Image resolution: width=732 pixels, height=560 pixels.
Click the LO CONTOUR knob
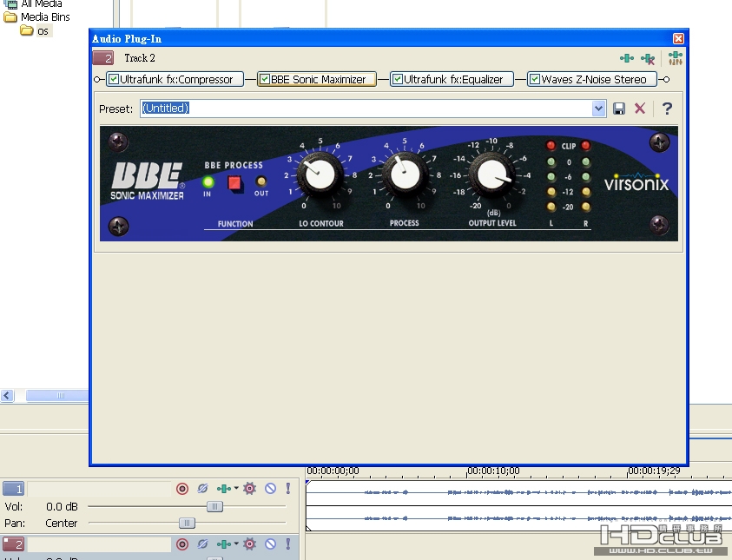click(320, 175)
